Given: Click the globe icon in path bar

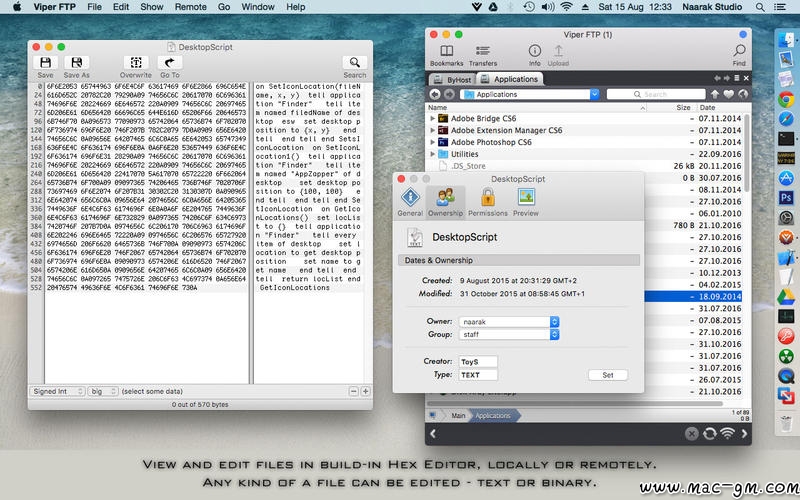Looking at the screenshot, I should [743, 94].
